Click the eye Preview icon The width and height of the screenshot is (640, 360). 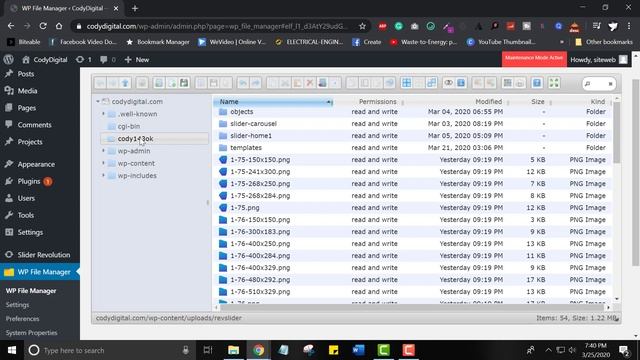(x=449, y=83)
